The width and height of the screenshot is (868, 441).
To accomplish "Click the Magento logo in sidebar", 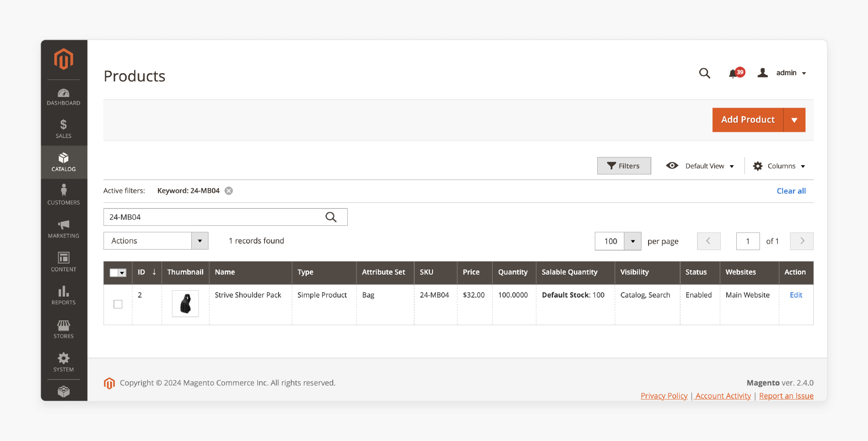I will click(63, 59).
